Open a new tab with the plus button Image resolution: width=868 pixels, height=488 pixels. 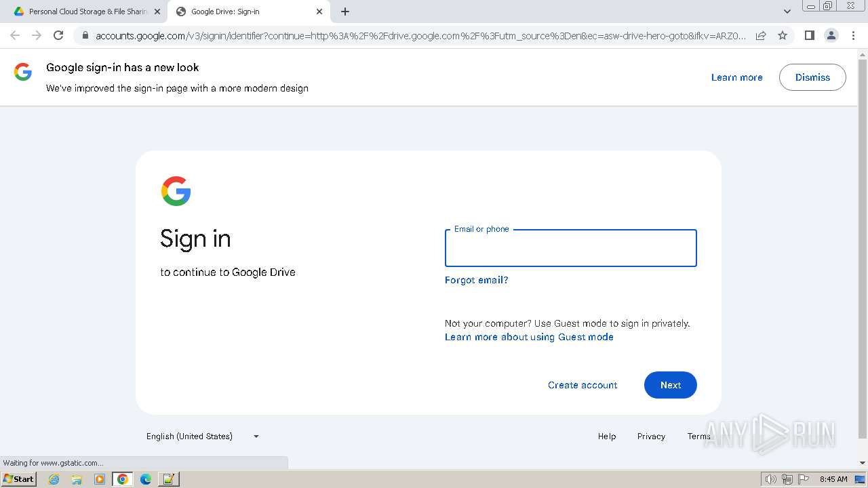coord(345,12)
